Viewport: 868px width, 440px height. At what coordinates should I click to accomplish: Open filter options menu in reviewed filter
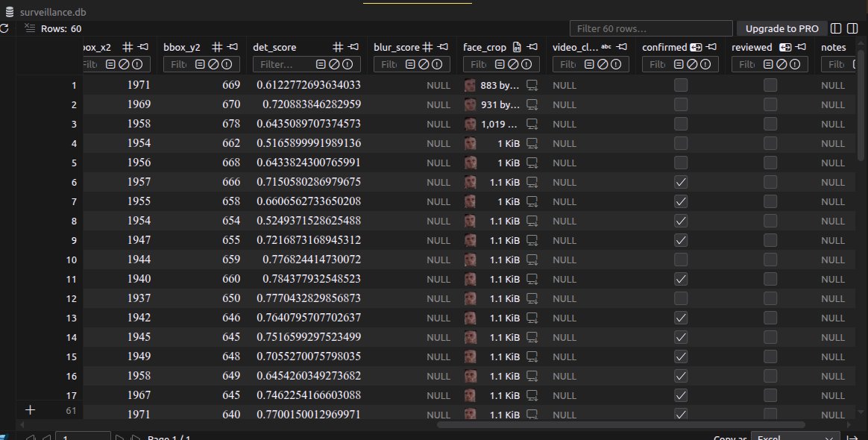768,64
